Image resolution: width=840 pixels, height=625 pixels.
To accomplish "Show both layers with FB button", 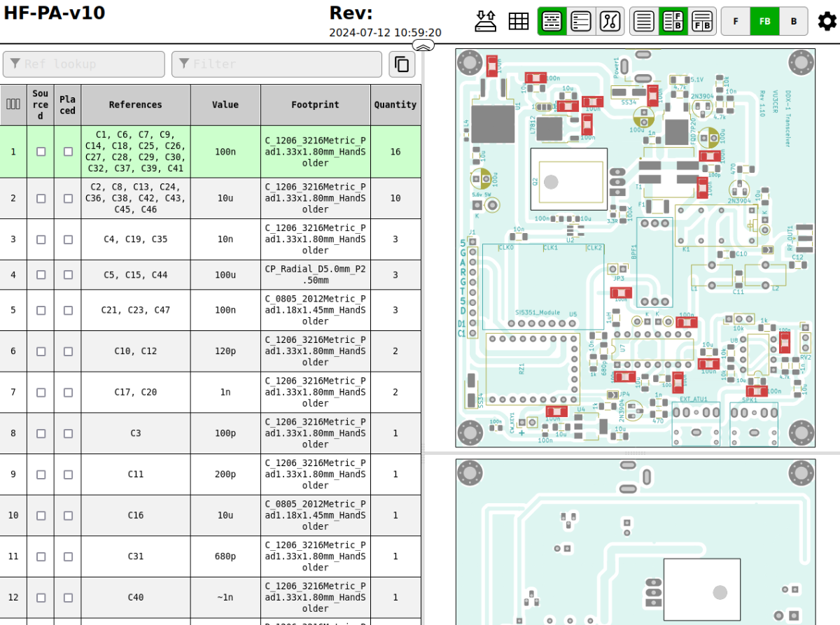I will 764,21.
